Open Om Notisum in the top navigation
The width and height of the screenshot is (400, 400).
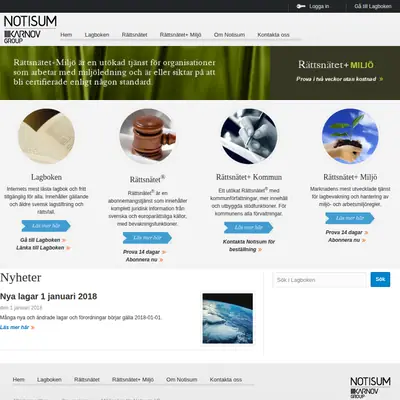coord(229,35)
